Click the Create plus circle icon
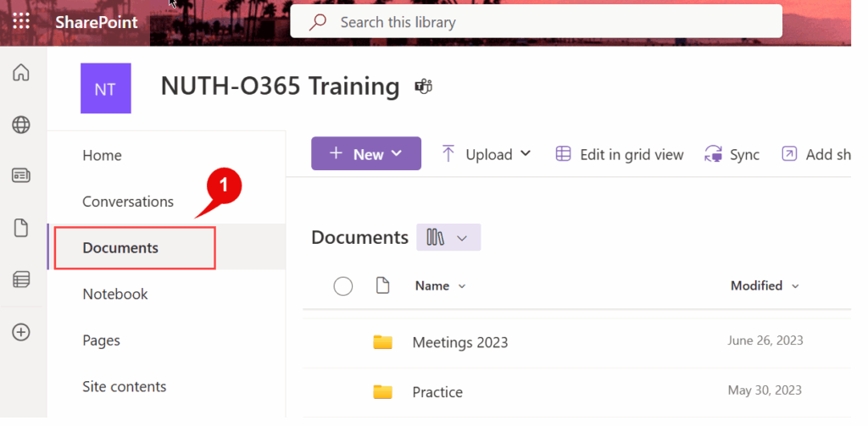Image resolution: width=868 pixels, height=426 pixels. 21,332
